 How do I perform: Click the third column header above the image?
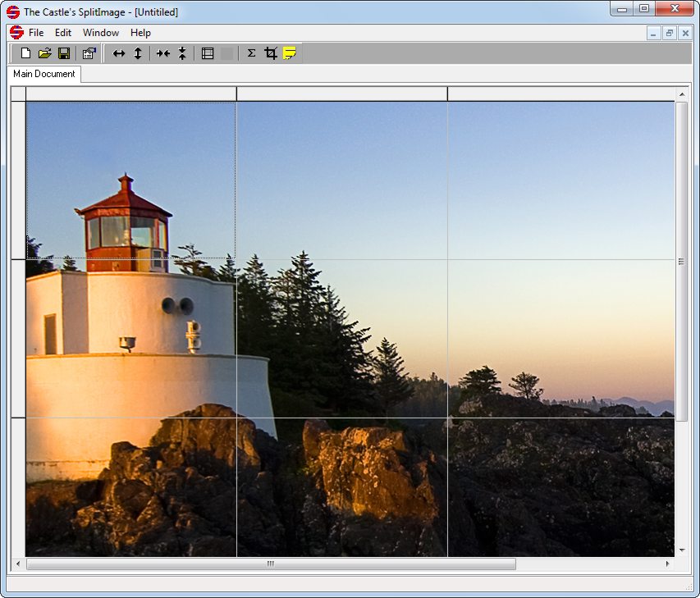point(561,94)
